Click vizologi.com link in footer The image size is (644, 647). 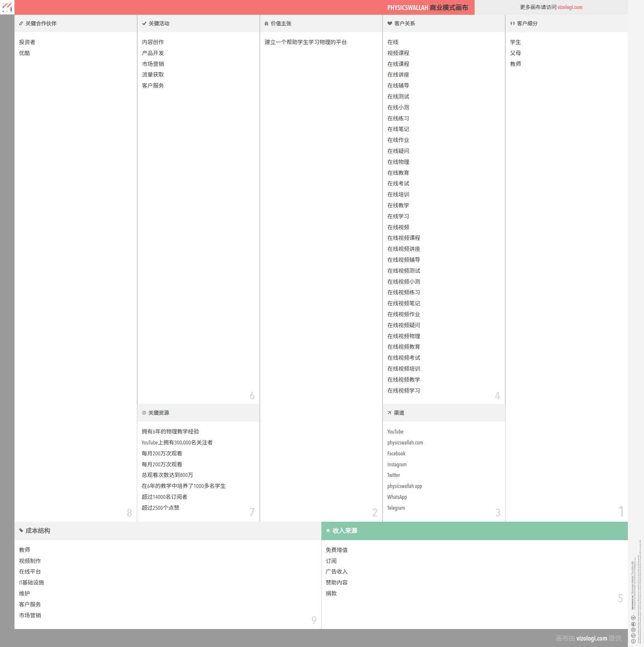pos(592,638)
